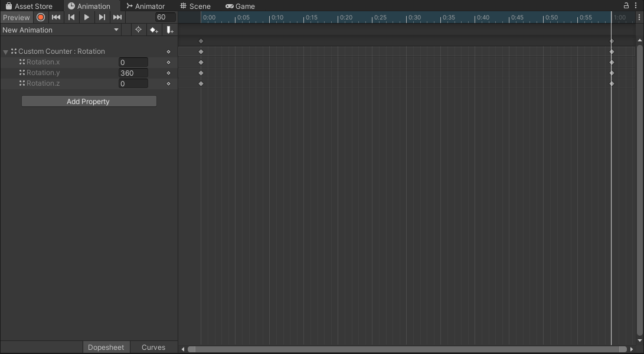Open the Animation window options menu
This screenshot has width=644, height=354.
click(x=635, y=5)
